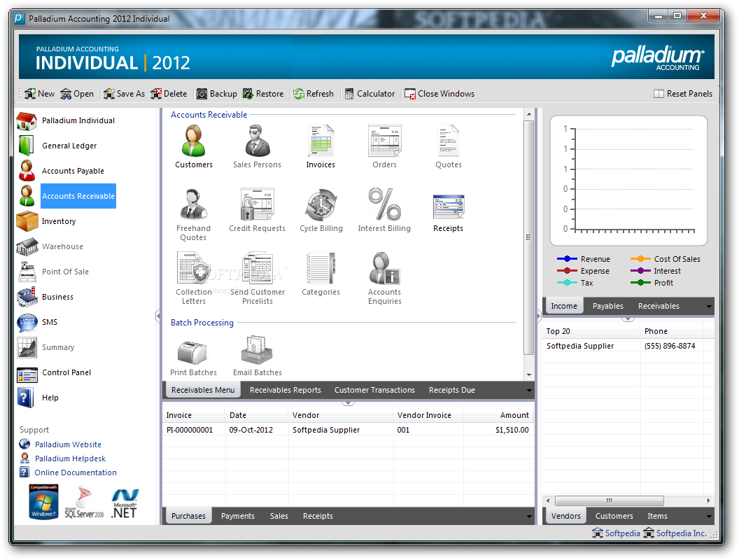The image size is (739, 560).
Task: Open the Palladium Website link
Action: [69, 444]
